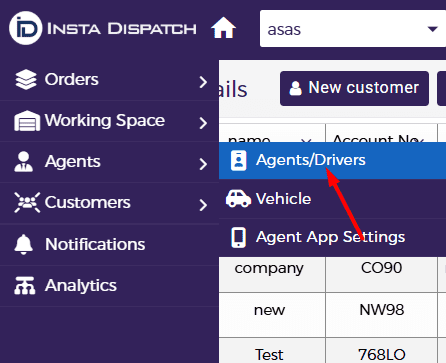Select Agent App Settings from the submenu

(332, 238)
